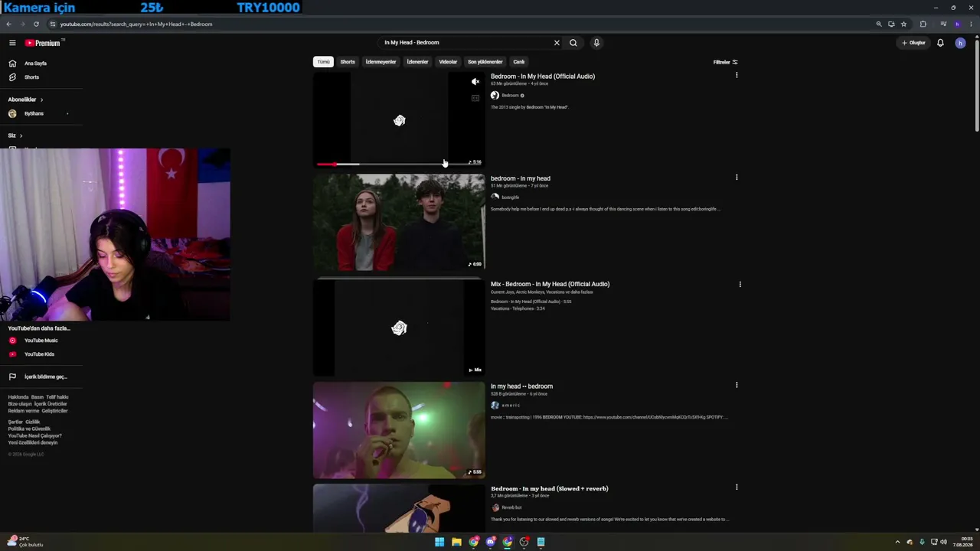980x551 pixels.
Task: Open the browser extensions puzzle icon
Action: pos(923,24)
